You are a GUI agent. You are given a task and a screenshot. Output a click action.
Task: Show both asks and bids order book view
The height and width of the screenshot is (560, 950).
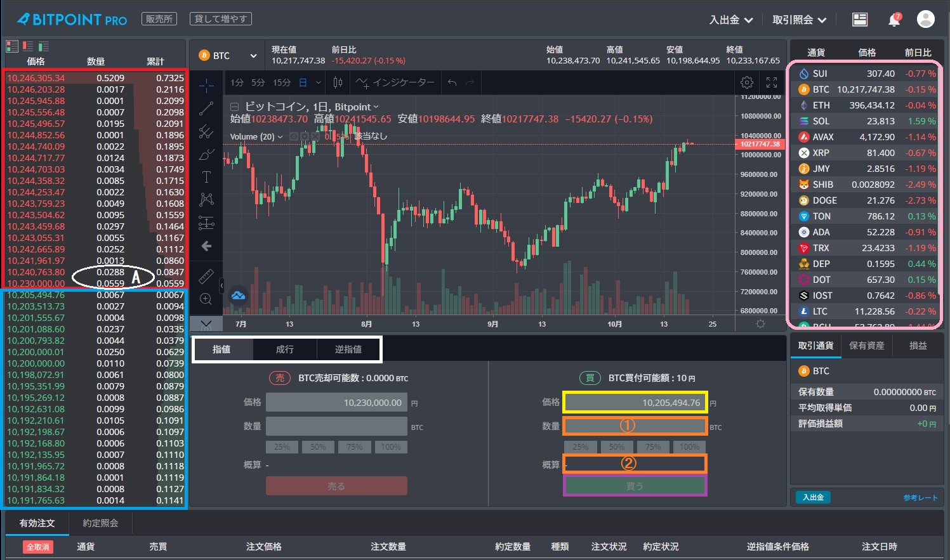(12, 46)
